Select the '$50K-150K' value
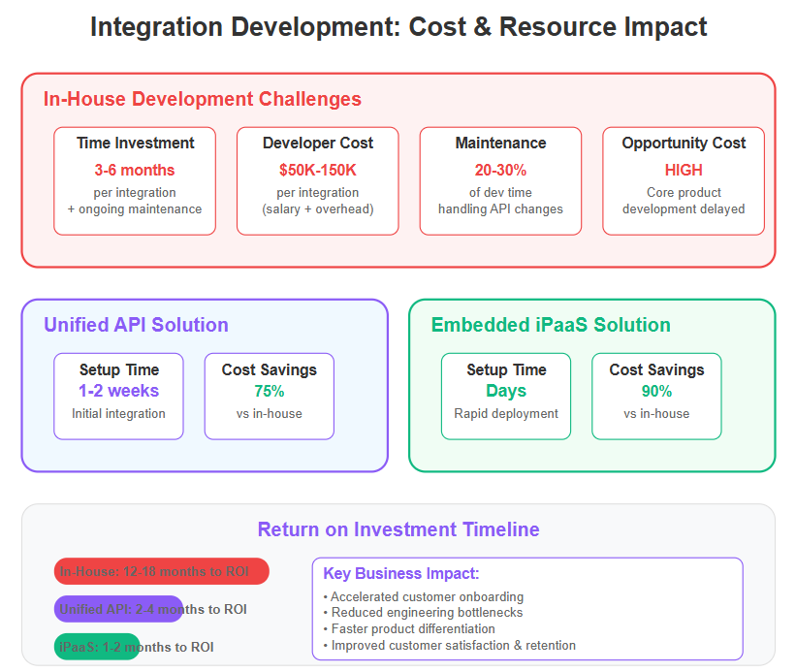The height and width of the screenshot is (672, 796). pos(318,170)
